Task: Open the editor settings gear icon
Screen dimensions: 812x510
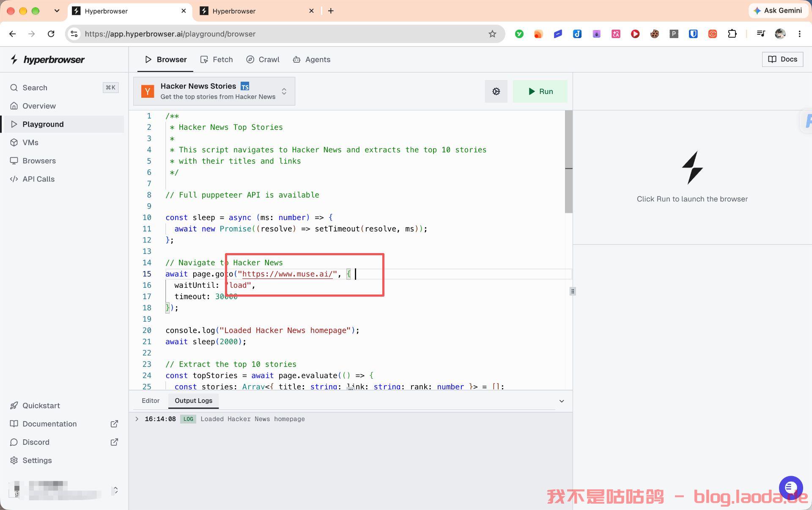Action: pos(496,91)
